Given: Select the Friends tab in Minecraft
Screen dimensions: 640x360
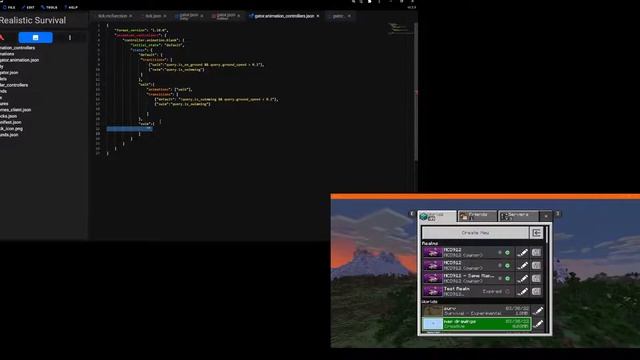Looking at the screenshot, I should point(477,216).
